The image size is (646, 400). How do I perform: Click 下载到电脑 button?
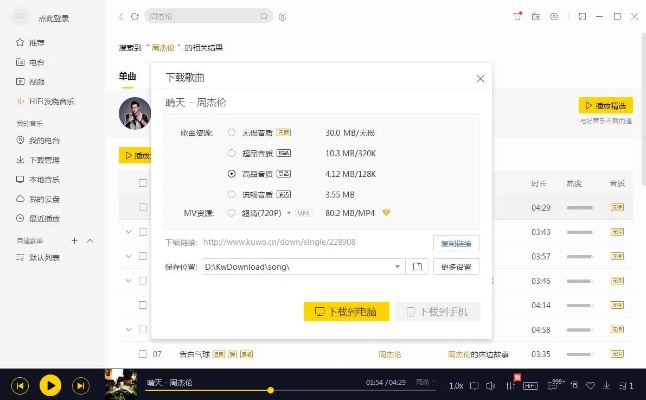[x=346, y=311]
